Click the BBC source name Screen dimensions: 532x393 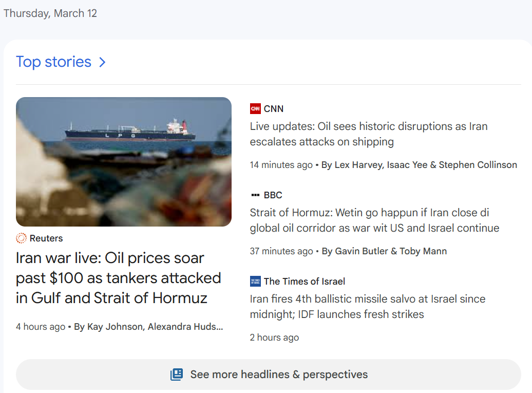click(273, 195)
